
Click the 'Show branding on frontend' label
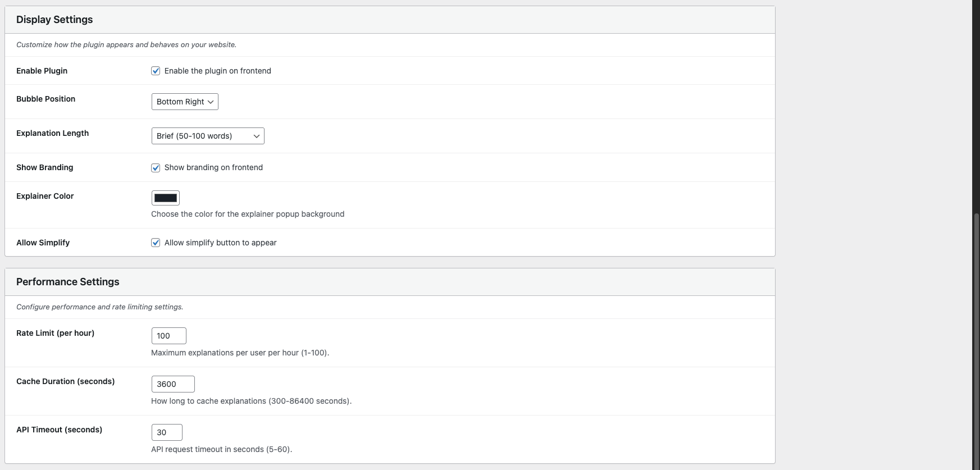[213, 167]
